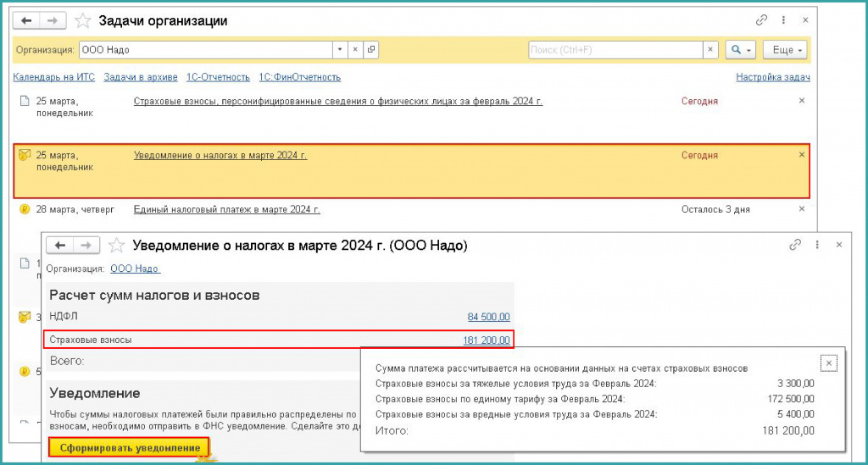The image size is (868, 465).
Task: Dismiss the Единый налоговый платеж task
Action: 802,209
